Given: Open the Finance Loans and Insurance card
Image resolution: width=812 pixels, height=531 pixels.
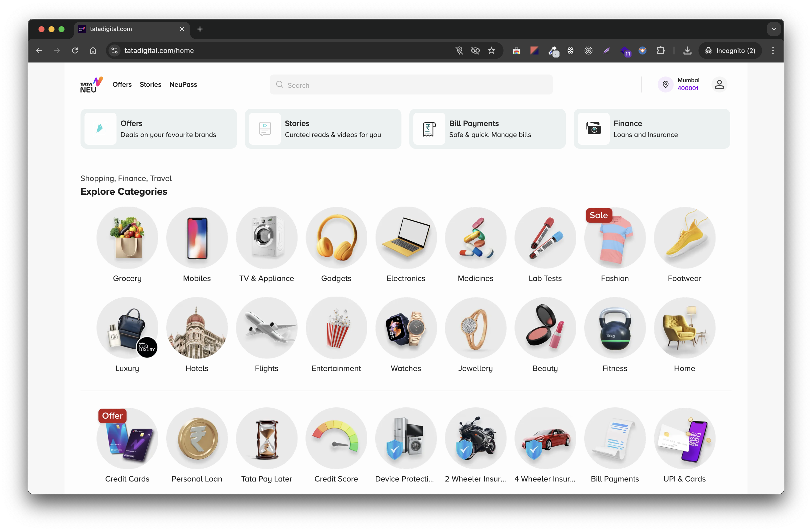Looking at the screenshot, I should click(x=652, y=129).
